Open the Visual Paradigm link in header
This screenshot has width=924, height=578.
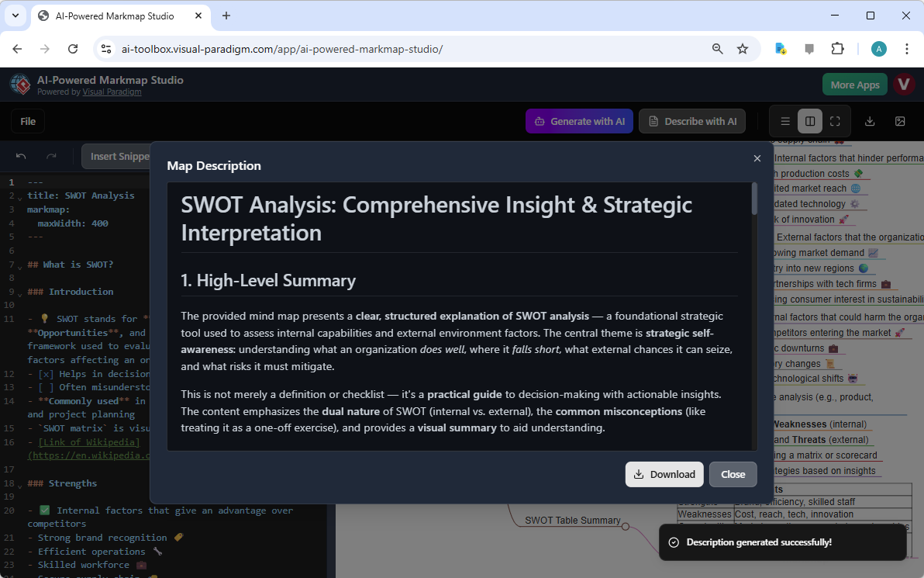(112, 92)
